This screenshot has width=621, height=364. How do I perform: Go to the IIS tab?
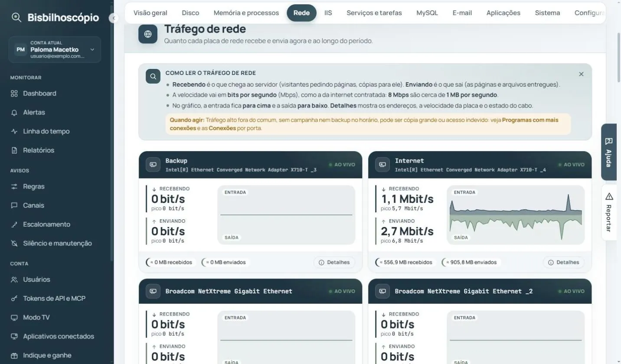[328, 13]
